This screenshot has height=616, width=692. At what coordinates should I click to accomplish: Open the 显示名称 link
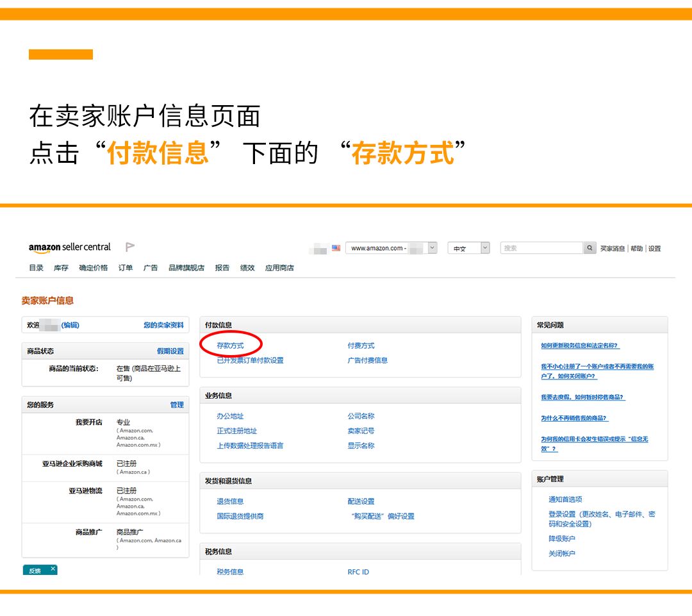[361, 445]
